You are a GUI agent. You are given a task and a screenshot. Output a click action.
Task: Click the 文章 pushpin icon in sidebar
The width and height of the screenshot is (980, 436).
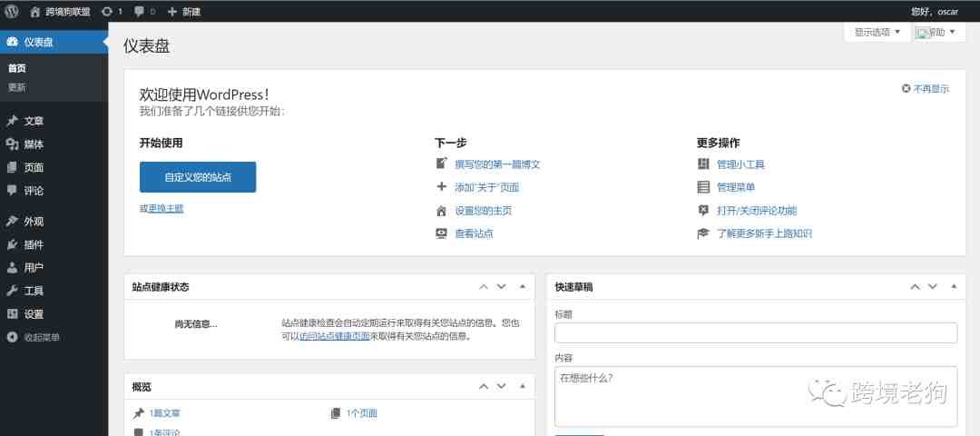point(12,121)
